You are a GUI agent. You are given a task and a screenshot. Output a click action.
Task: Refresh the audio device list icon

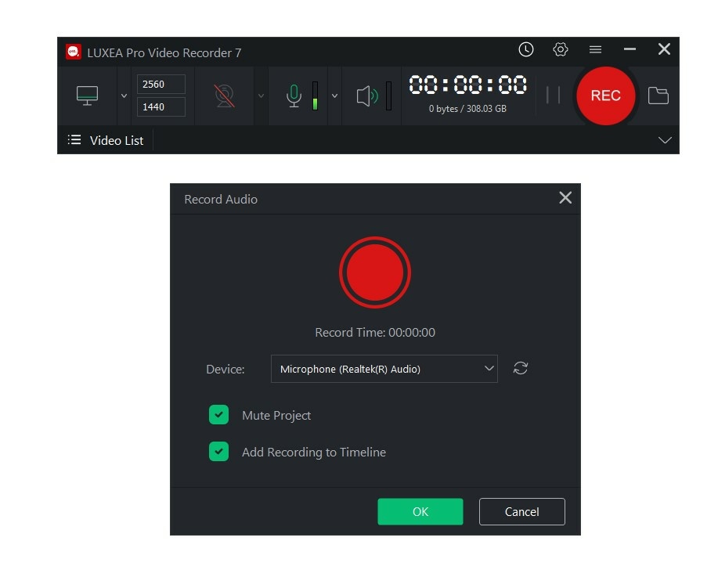pyautogui.click(x=521, y=368)
